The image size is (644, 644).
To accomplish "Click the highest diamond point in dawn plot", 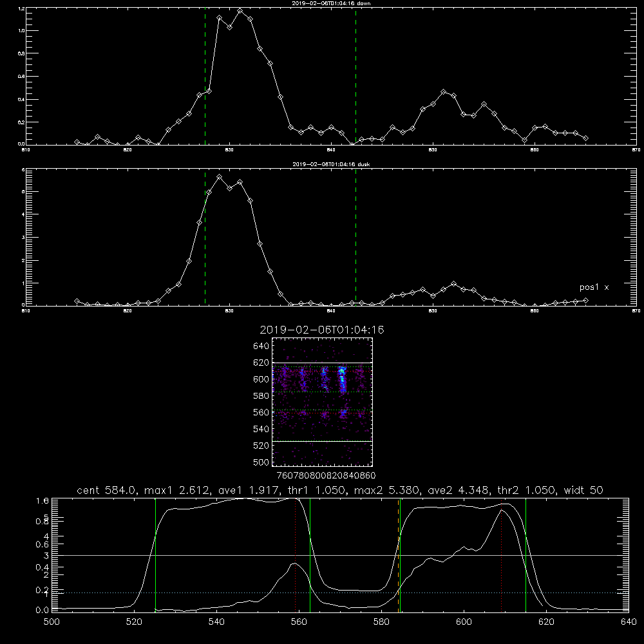I will 240,11.
